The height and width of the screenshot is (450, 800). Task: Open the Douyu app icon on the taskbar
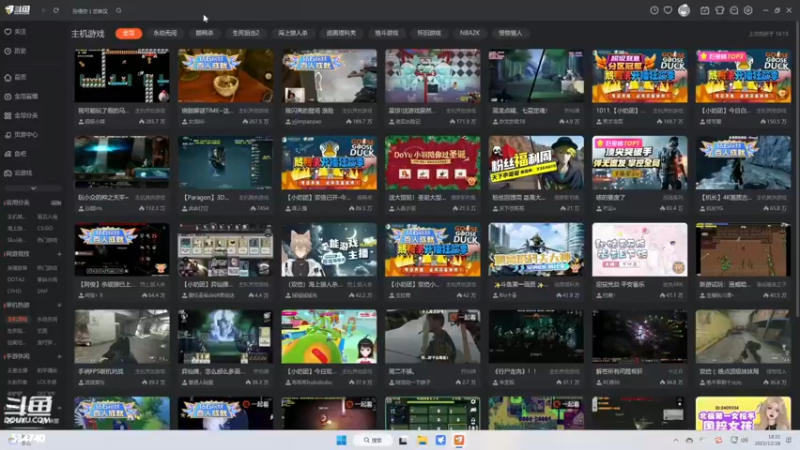(459, 440)
